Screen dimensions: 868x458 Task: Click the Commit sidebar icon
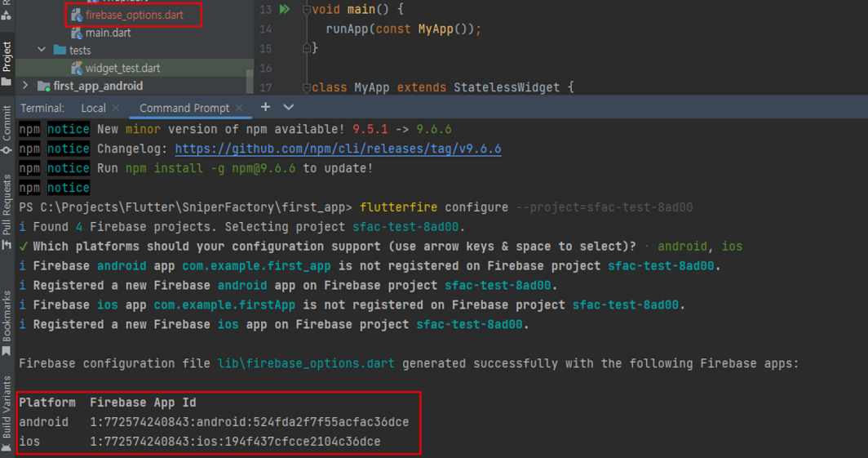pyautogui.click(x=7, y=149)
